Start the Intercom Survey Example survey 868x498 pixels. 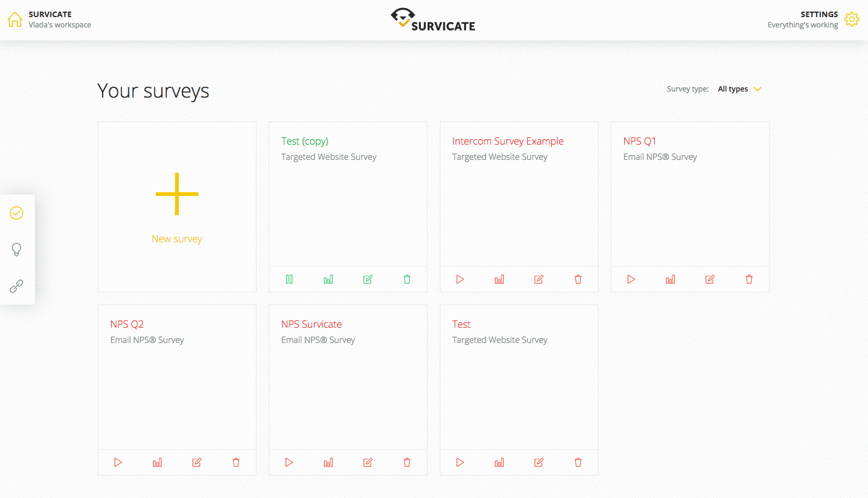coord(461,280)
